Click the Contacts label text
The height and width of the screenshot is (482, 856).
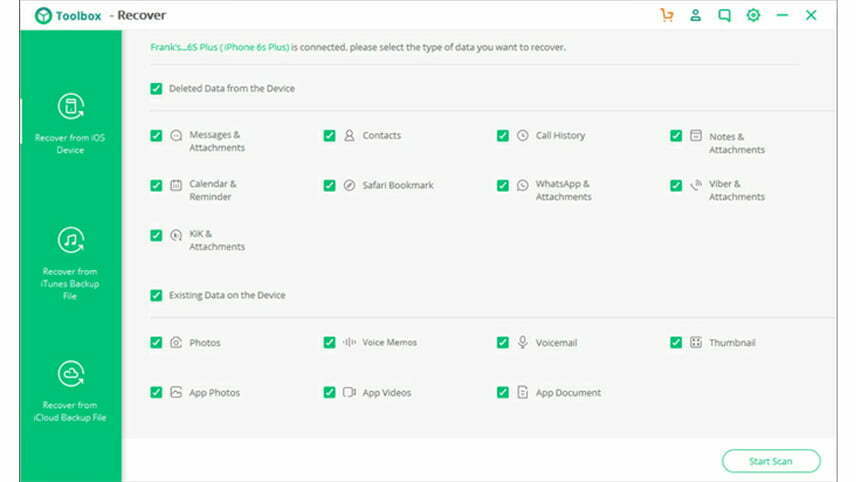[382, 135]
